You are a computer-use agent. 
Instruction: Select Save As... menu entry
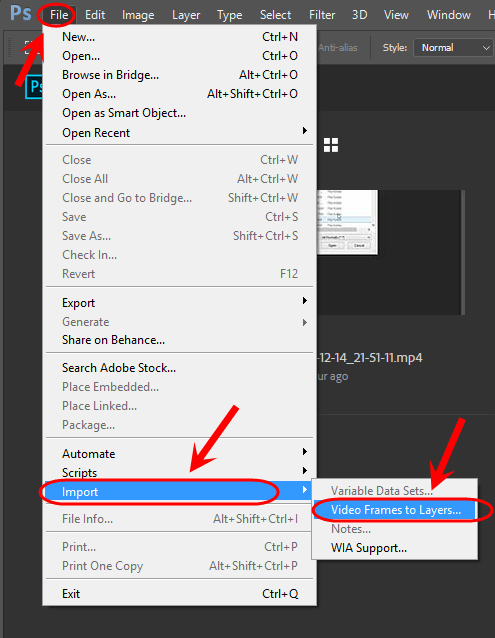(x=179, y=236)
